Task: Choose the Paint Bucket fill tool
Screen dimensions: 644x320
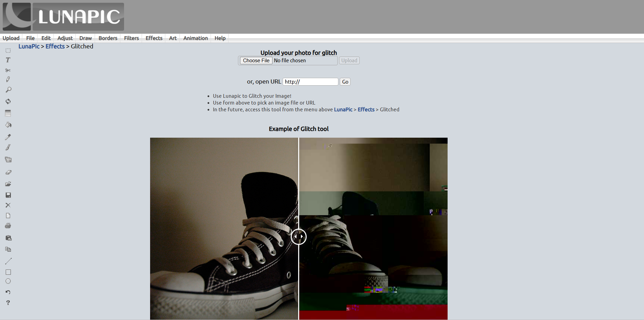Action: [x=8, y=125]
